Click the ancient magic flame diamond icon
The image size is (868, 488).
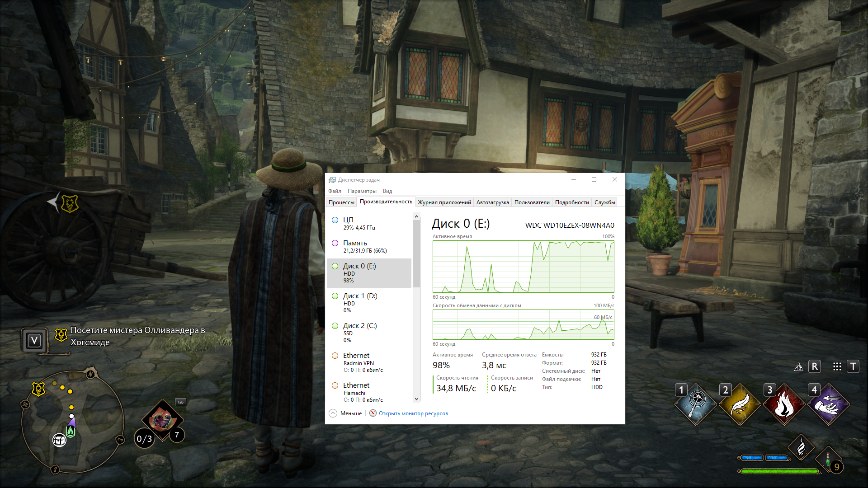[801, 448]
